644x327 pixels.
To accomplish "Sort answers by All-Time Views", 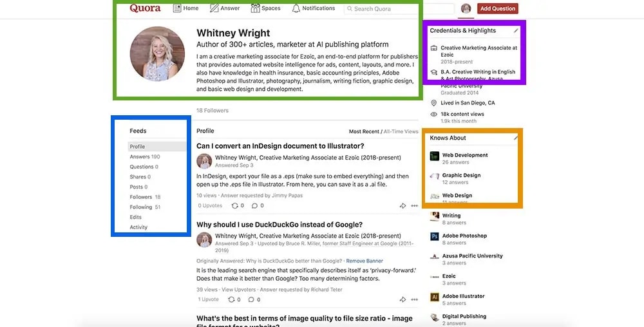I will [401, 132].
